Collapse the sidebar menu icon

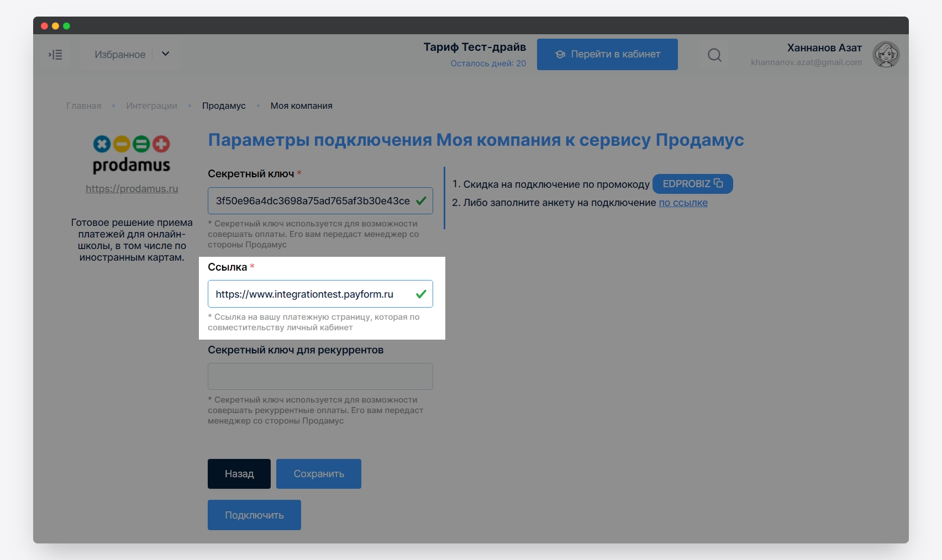[55, 55]
